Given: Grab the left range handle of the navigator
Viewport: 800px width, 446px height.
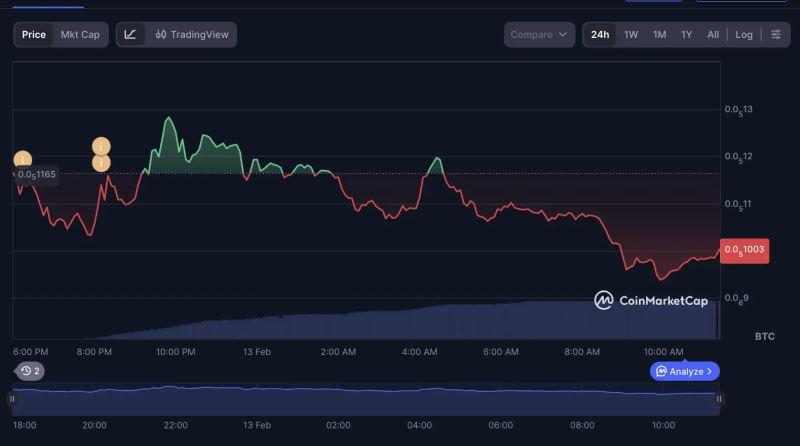Looking at the screenshot, I should pyautogui.click(x=12, y=399).
